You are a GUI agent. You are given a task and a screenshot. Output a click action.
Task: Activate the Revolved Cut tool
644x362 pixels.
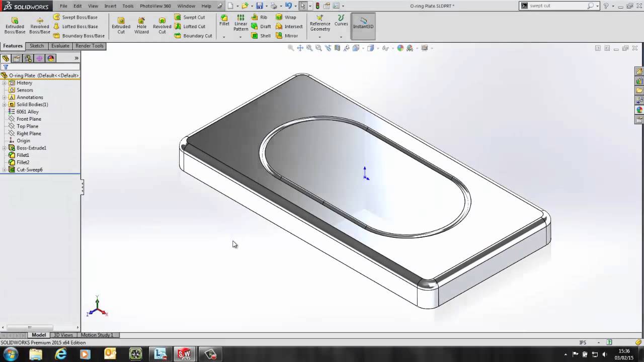(x=162, y=26)
